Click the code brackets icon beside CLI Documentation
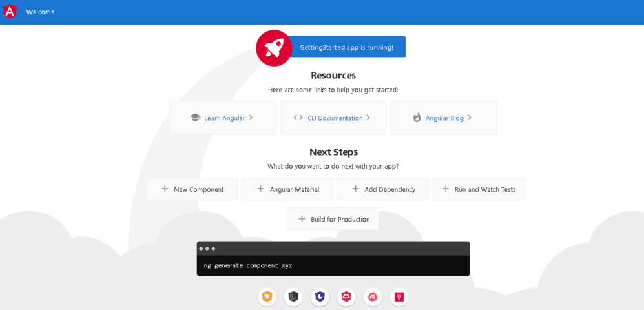Viewport: 644px width, 310px height. (298, 118)
